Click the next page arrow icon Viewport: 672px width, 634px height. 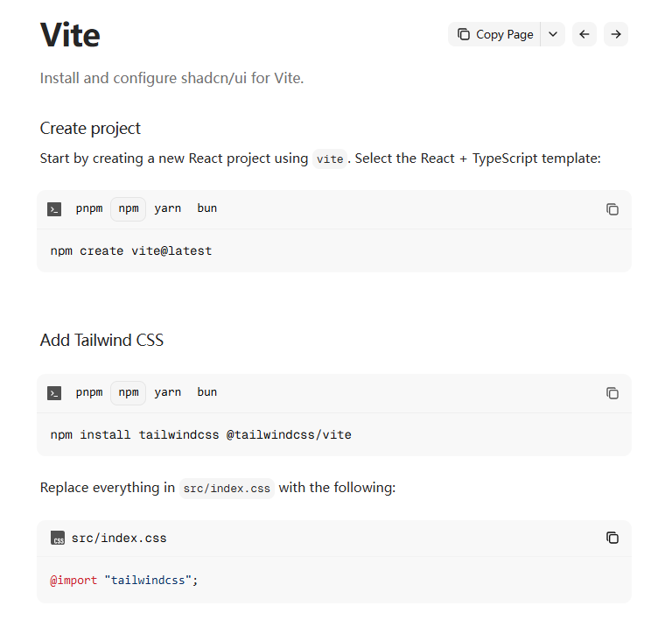coord(616,34)
